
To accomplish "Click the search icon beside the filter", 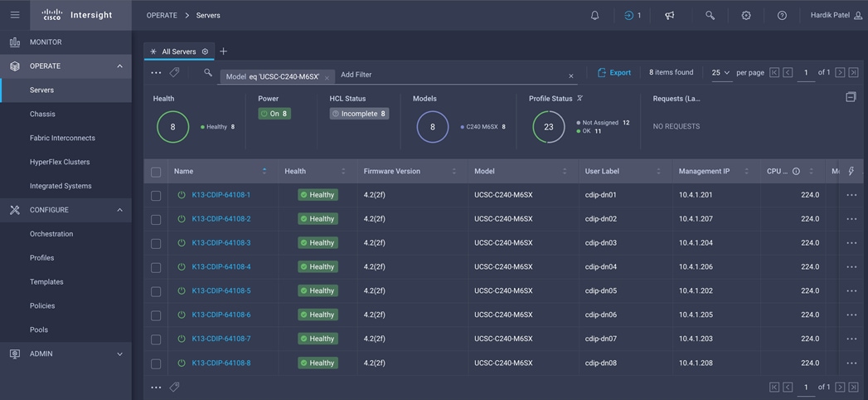I will (x=208, y=72).
